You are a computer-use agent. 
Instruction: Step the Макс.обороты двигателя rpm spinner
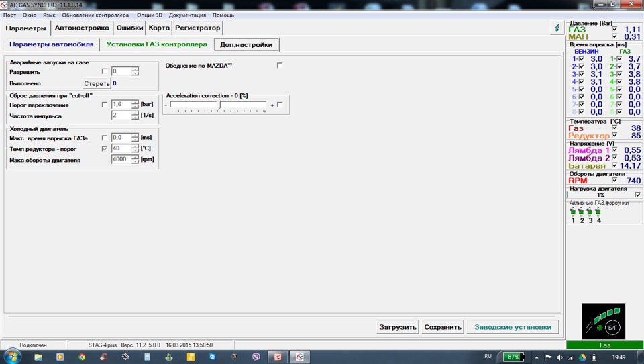coord(135,160)
